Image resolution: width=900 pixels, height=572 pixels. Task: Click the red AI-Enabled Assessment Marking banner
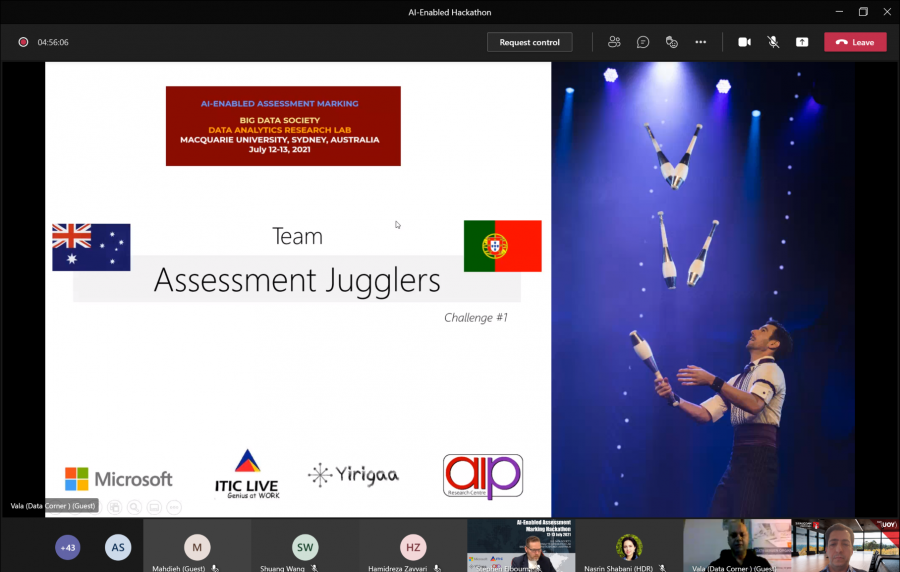[x=283, y=126]
